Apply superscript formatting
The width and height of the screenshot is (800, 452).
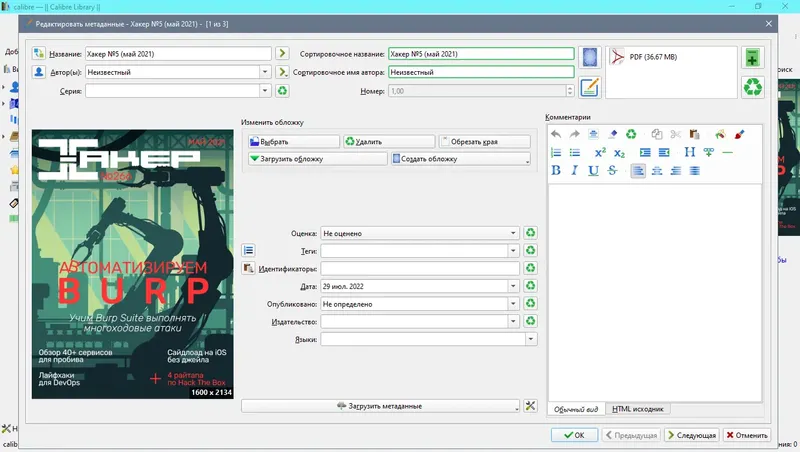[600, 153]
